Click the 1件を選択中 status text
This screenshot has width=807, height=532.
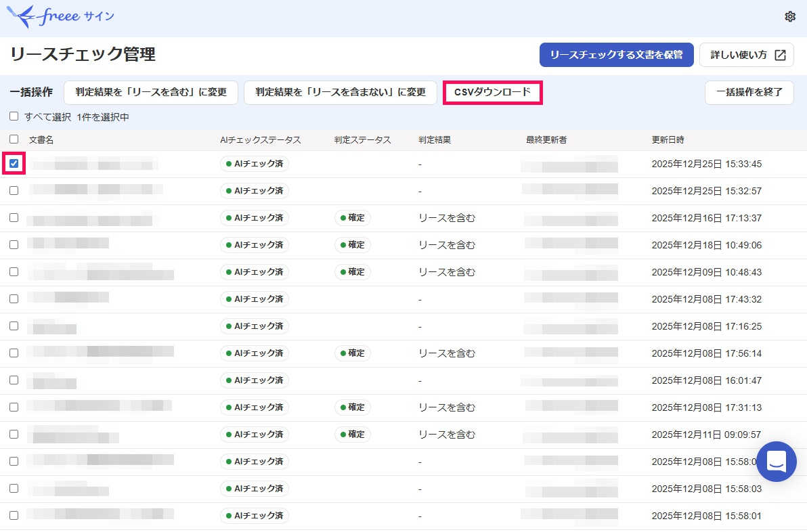coord(103,117)
